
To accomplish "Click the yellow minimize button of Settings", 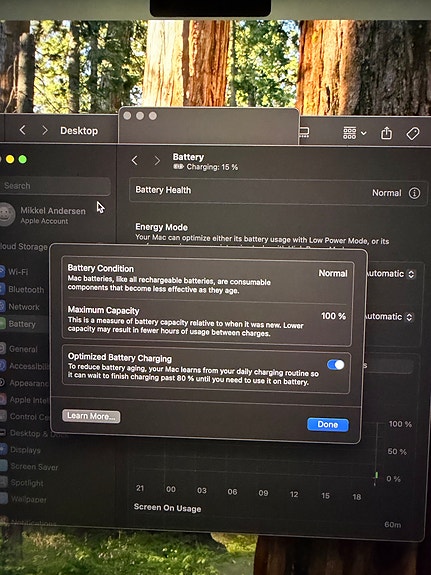I will (x=10, y=159).
